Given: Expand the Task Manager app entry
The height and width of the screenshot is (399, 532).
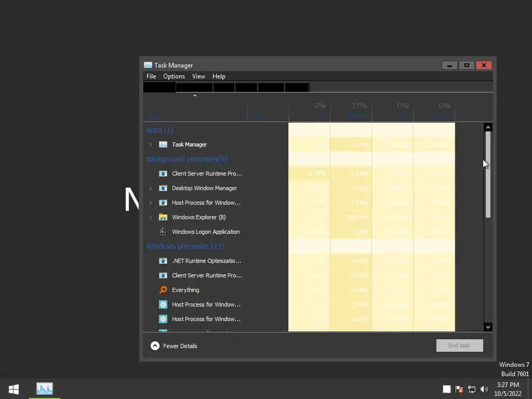Looking at the screenshot, I should click(151, 144).
